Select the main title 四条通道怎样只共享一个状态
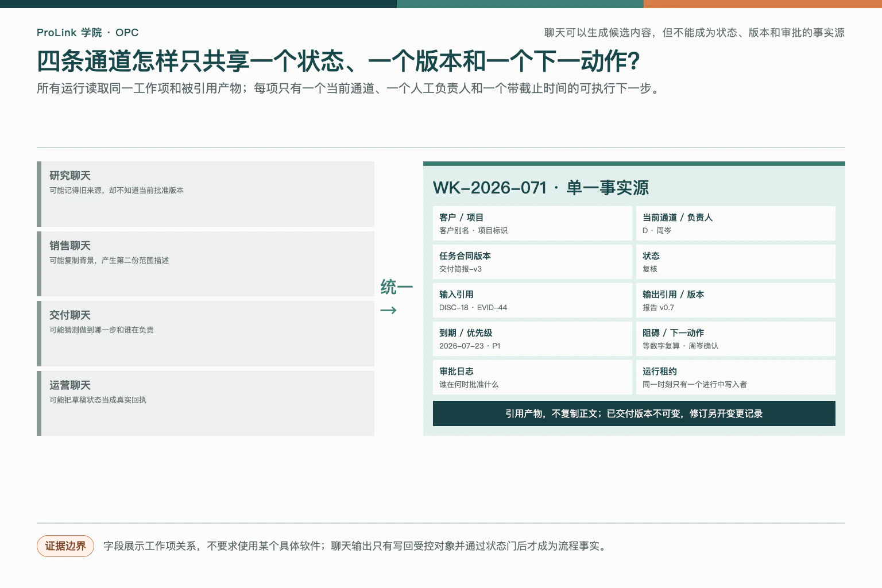 tap(338, 61)
